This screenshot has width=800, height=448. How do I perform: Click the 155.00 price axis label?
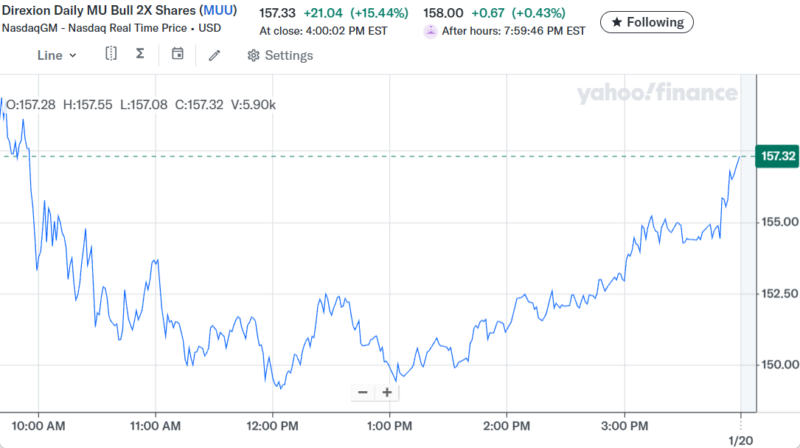pos(778,222)
